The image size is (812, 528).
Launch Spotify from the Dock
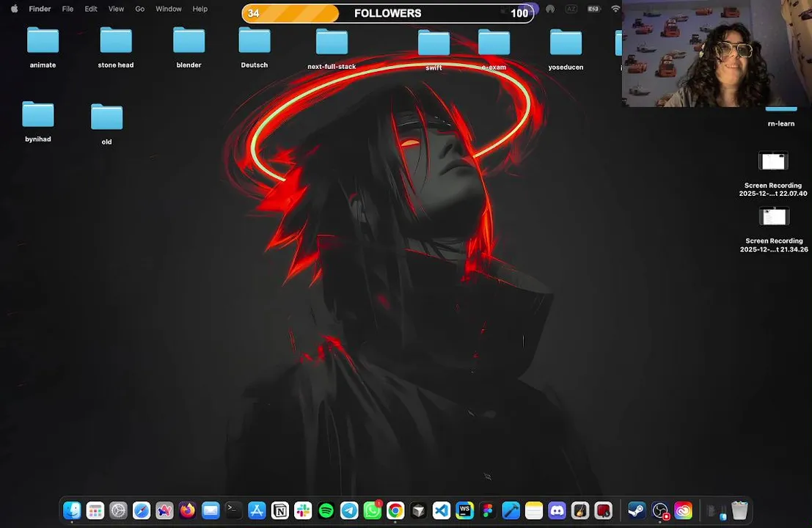coord(326,511)
